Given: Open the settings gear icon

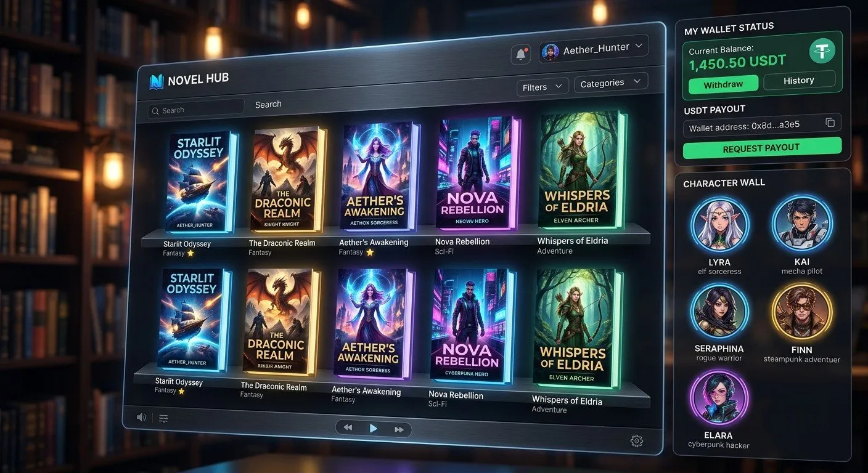Looking at the screenshot, I should [x=637, y=440].
